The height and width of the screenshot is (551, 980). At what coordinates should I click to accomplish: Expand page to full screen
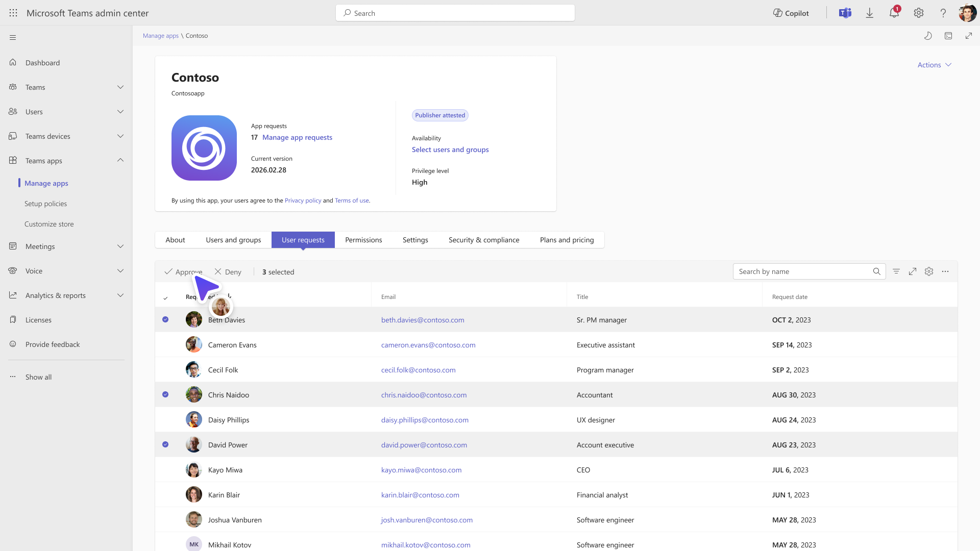tap(969, 36)
